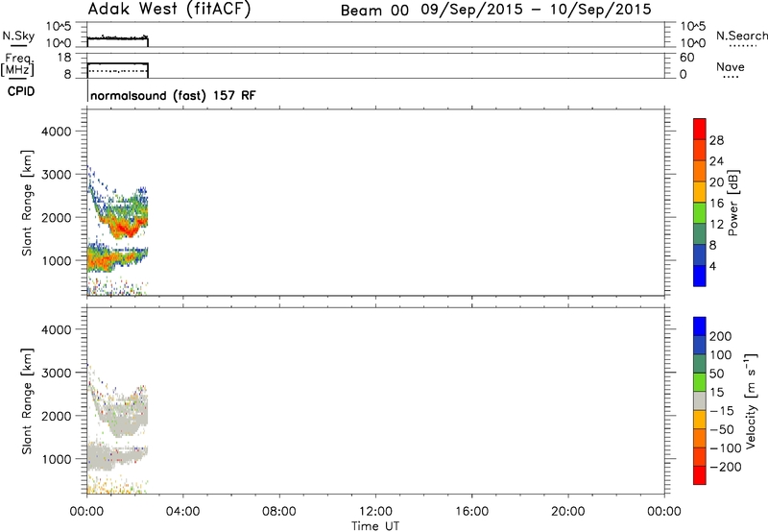This screenshot has height=532, width=768.
Task: Click the noise trace in the N.Sky panel
Action: (x=117, y=37)
